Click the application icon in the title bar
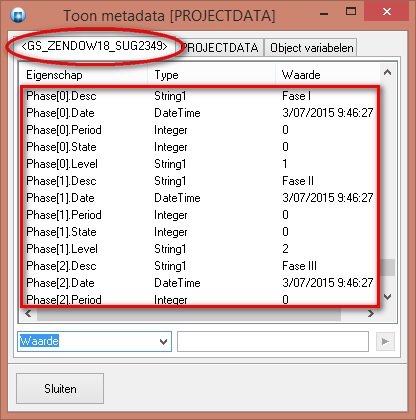 click(18, 15)
